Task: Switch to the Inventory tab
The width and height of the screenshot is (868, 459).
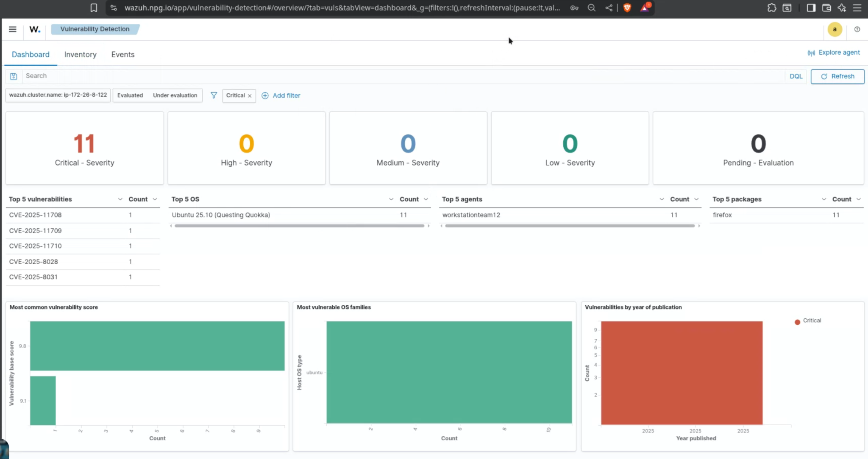Action: tap(80, 54)
